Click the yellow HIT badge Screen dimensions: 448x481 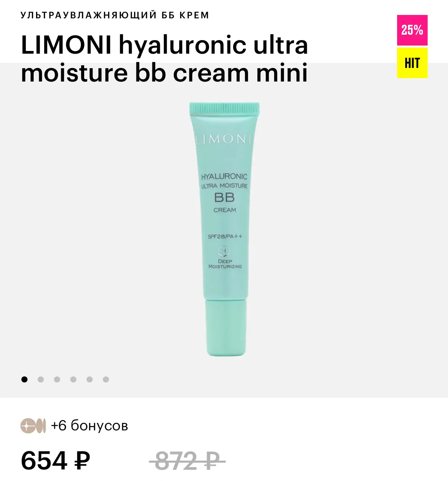point(412,63)
